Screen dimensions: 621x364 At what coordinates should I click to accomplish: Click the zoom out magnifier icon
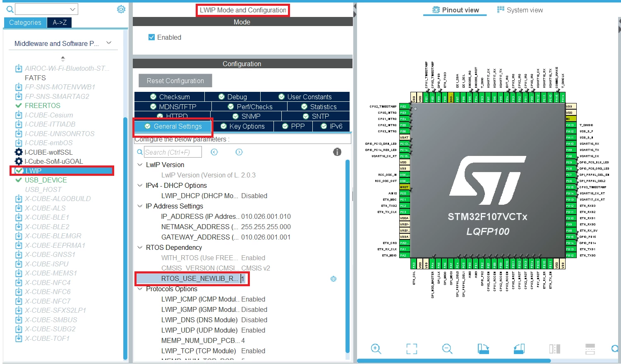(x=447, y=349)
